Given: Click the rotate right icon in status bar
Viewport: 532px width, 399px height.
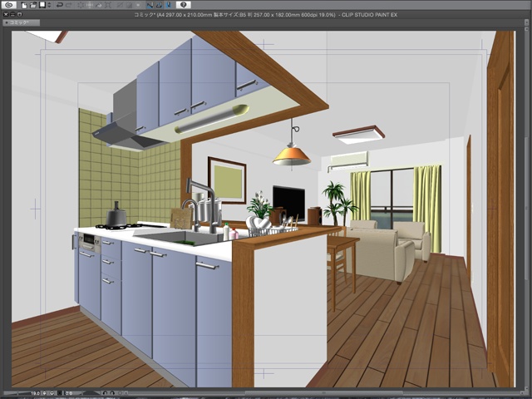Looking at the screenshot, I should click(x=112, y=393).
